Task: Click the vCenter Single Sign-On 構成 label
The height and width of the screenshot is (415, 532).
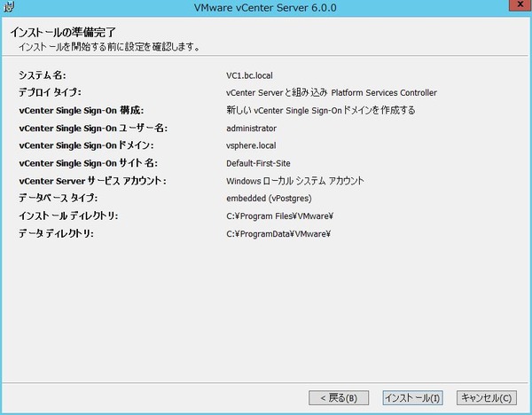Action: pos(82,110)
